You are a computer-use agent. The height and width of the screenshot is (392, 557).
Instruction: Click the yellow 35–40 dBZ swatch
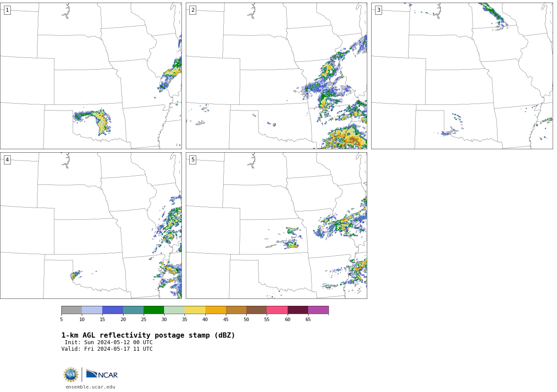point(195,310)
